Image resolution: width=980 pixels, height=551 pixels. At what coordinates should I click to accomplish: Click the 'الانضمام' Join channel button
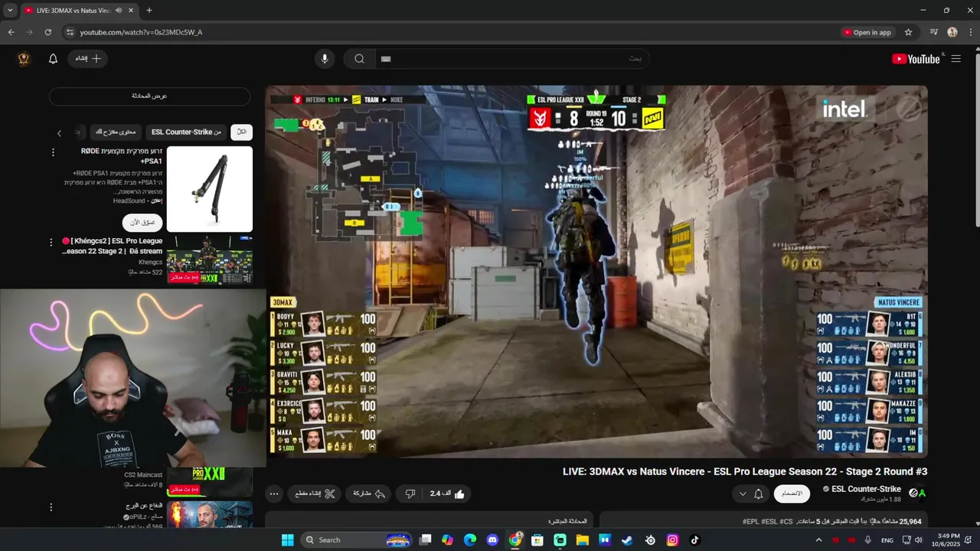(x=792, y=494)
